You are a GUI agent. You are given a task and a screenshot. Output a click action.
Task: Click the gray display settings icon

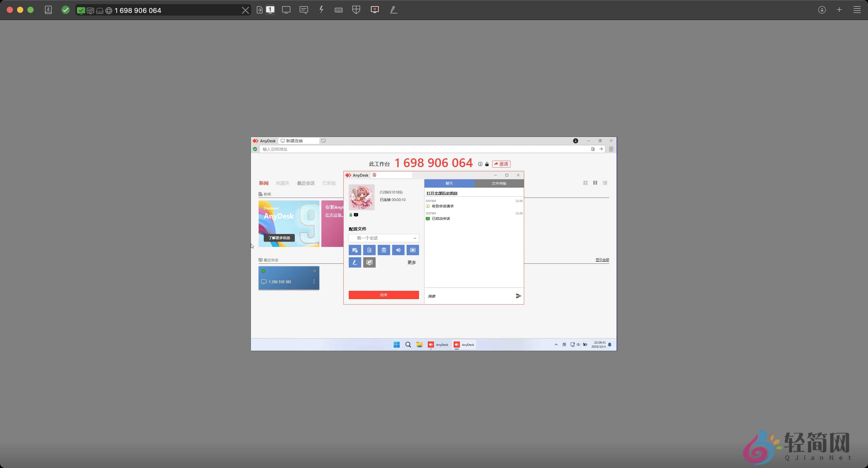369,262
